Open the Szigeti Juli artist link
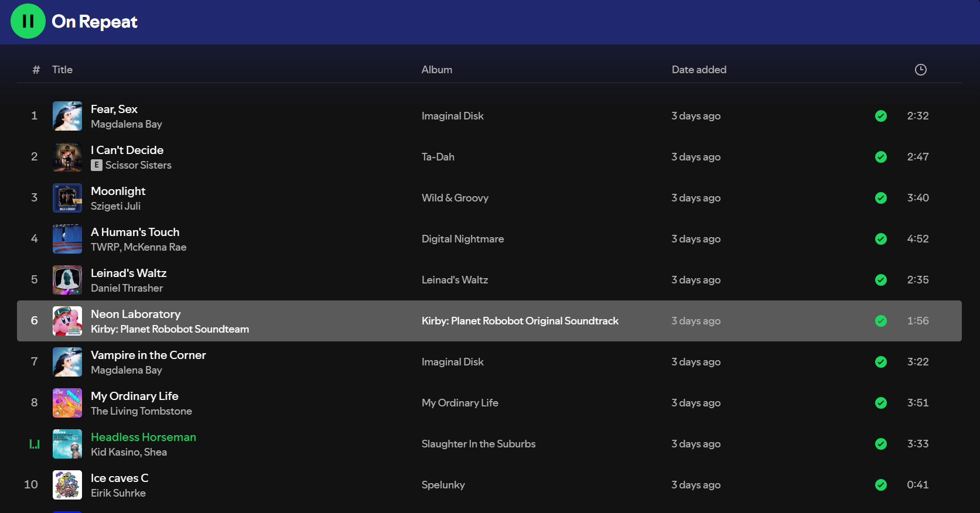The height and width of the screenshot is (513, 980). [x=115, y=206]
